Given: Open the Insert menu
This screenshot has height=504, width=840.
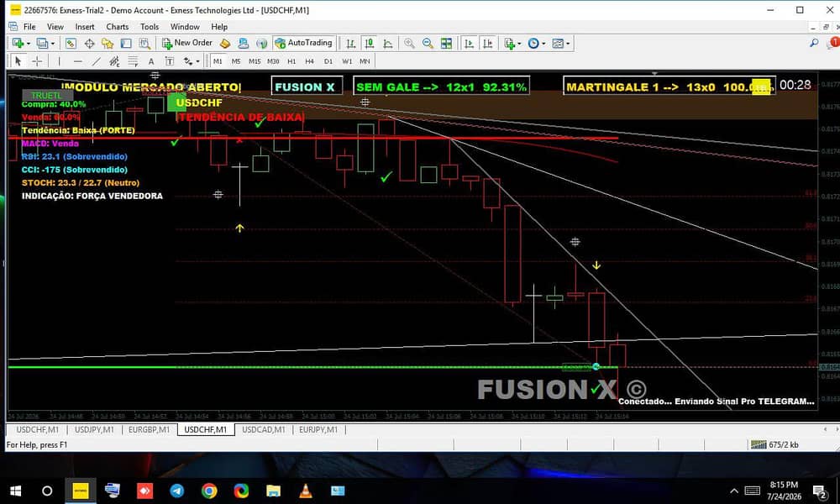Looking at the screenshot, I should (x=85, y=27).
